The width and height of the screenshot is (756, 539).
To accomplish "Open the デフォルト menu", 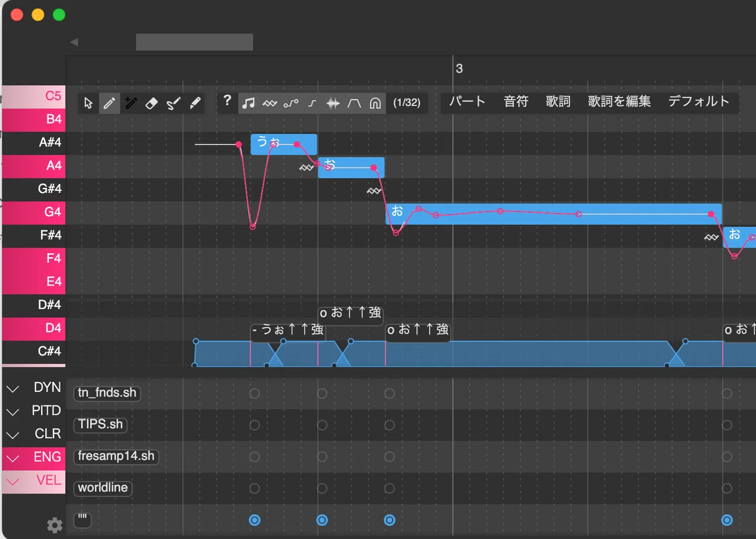I will click(699, 101).
